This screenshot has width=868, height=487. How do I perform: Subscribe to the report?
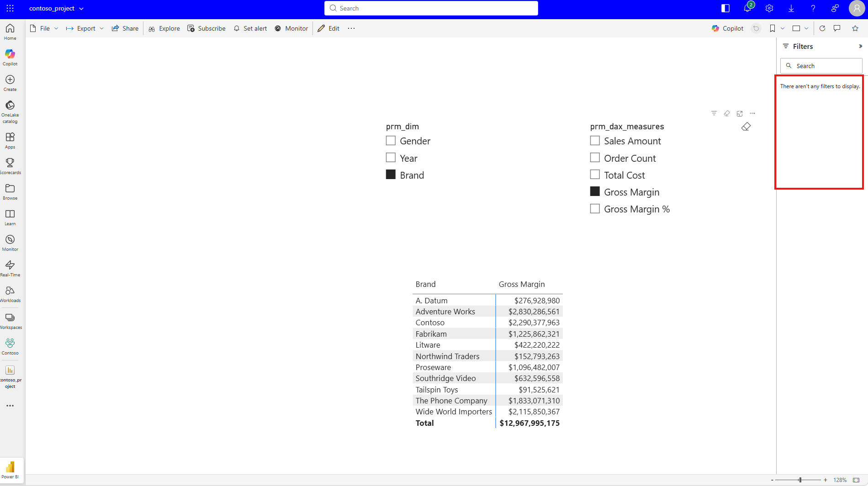206,28
